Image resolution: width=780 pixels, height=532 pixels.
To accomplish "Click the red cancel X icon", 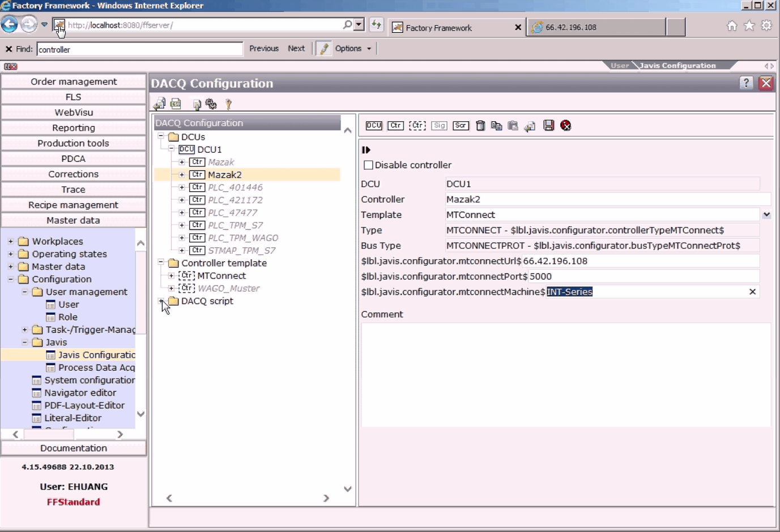I will (x=565, y=126).
